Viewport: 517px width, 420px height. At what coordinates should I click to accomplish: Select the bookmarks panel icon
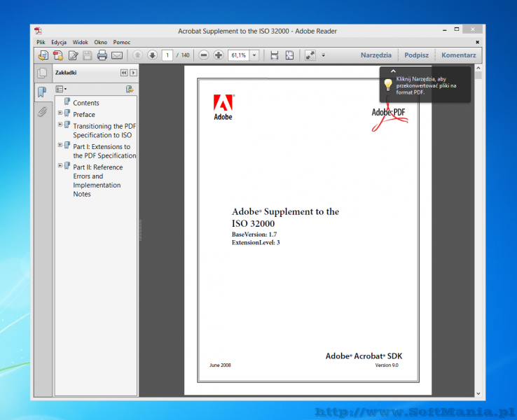pos(42,92)
